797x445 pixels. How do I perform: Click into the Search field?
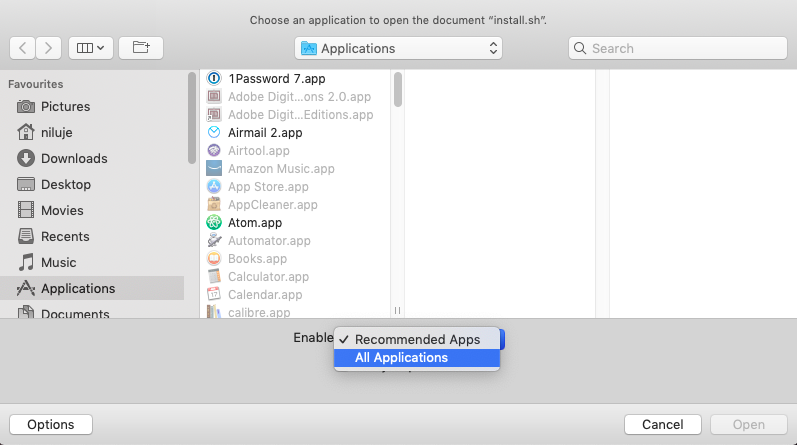678,48
